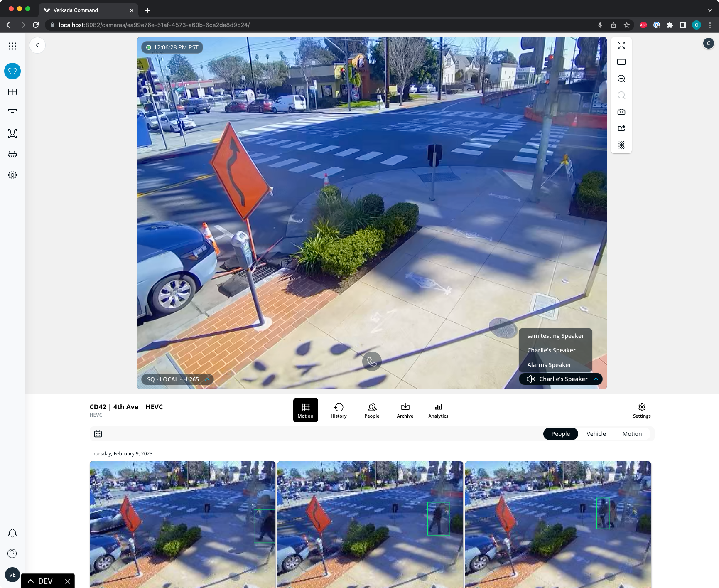Screen dimensions: 719x588
Task: Open the second person detection thumbnail
Action: tap(370, 524)
